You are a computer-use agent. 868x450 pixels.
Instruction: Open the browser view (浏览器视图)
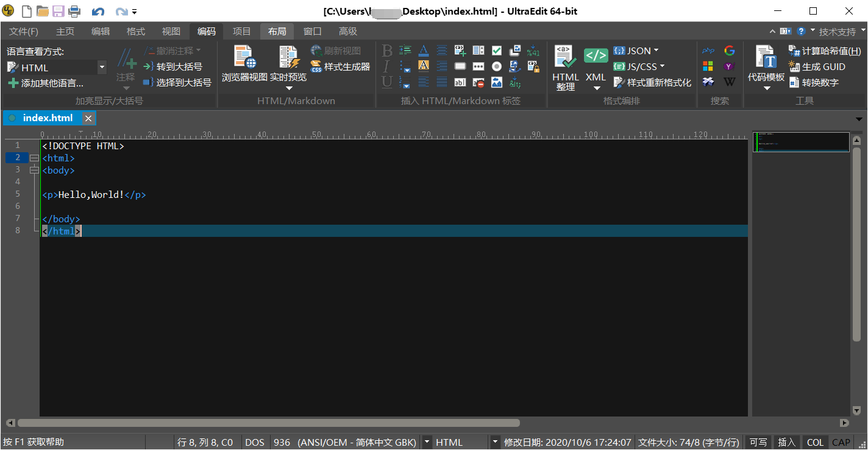pyautogui.click(x=244, y=64)
